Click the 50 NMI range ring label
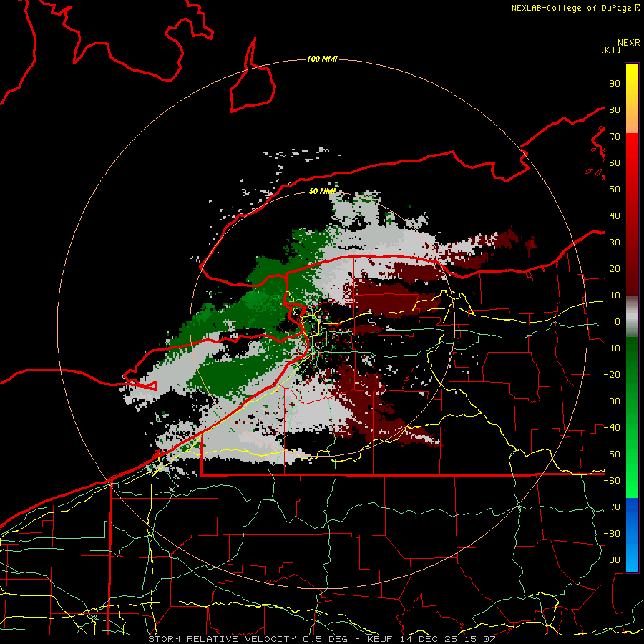 tap(322, 191)
